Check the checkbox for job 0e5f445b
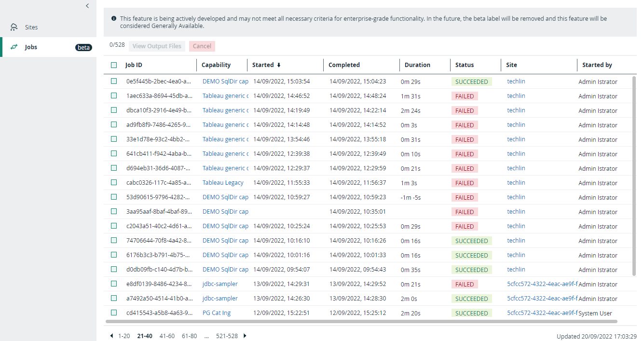Screen dimensions: 644x341 (x=114, y=81)
